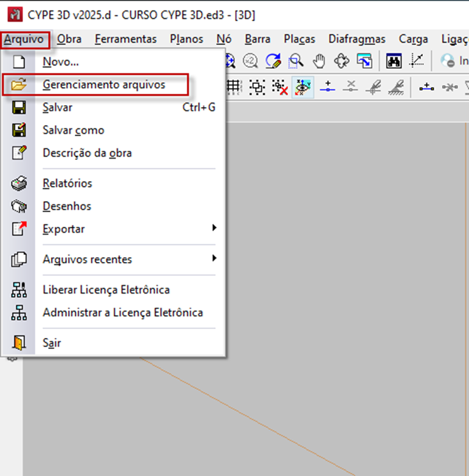Open the Carga menu

point(413,39)
